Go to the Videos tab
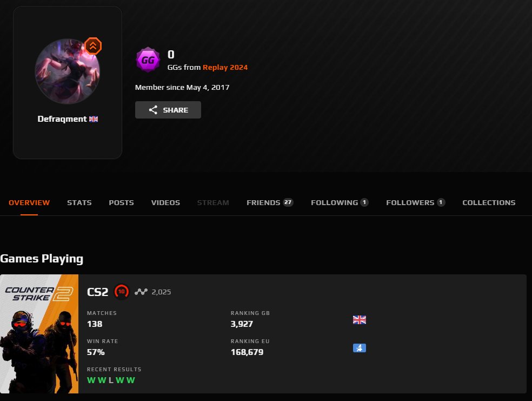Image resolution: width=532 pixels, height=401 pixels. tap(165, 203)
